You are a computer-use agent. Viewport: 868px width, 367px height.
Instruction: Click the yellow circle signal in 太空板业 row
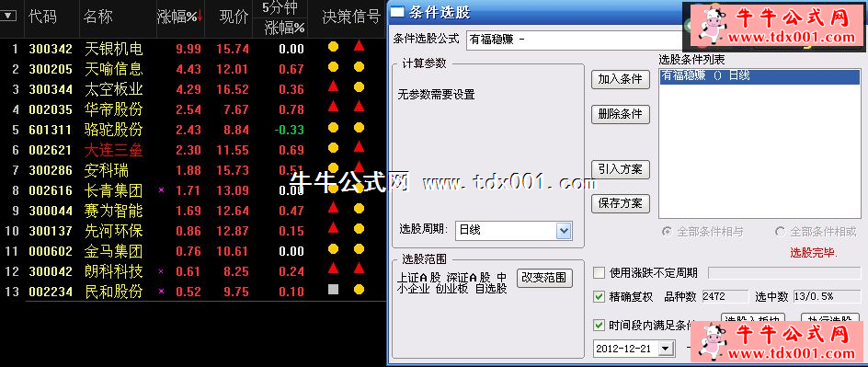tap(359, 86)
